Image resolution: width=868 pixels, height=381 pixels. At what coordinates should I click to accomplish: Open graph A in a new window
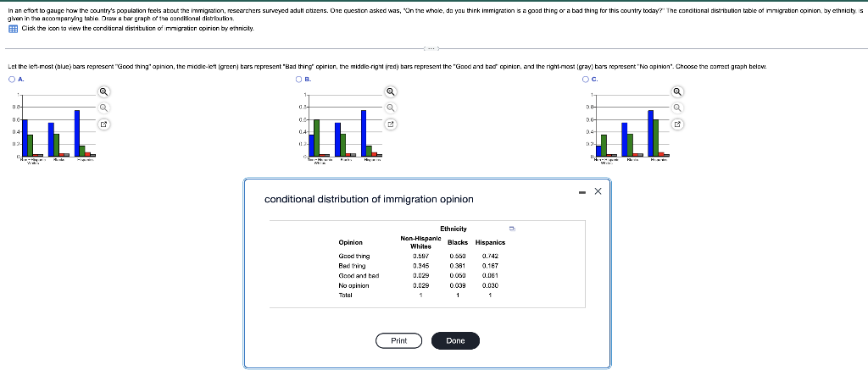(x=103, y=124)
